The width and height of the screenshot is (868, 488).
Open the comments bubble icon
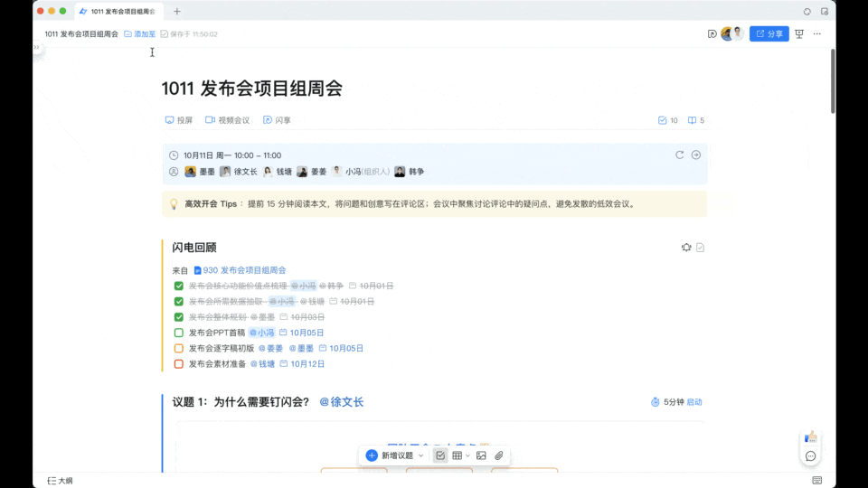[810, 456]
